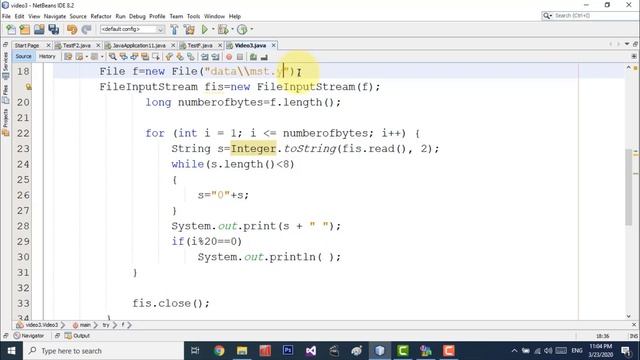Open the View menu

(x=34, y=16)
